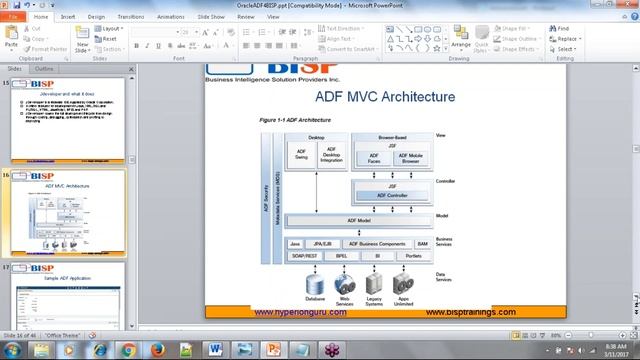
Task: Switch to the Insert tab
Action: [68, 17]
